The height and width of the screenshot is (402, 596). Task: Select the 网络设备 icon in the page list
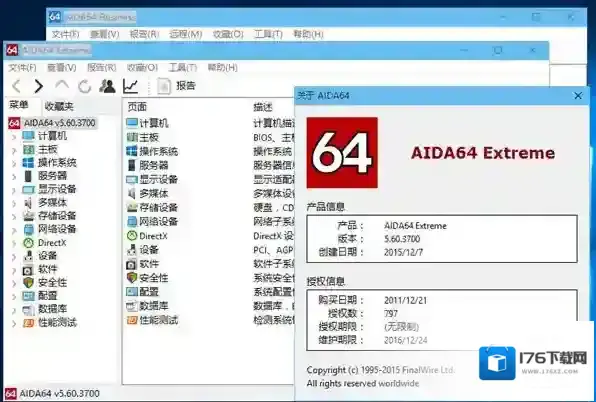(132, 222)
